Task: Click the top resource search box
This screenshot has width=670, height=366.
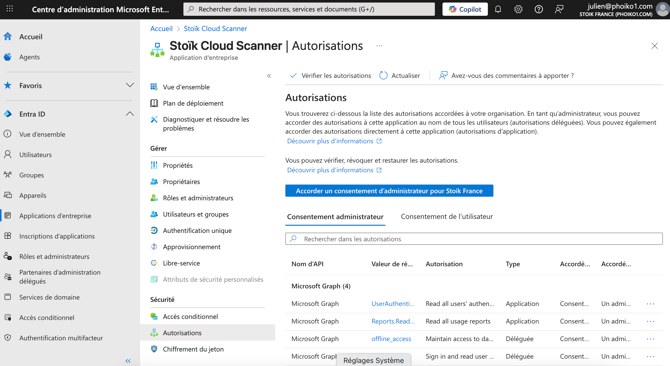Action: point(309,9)
